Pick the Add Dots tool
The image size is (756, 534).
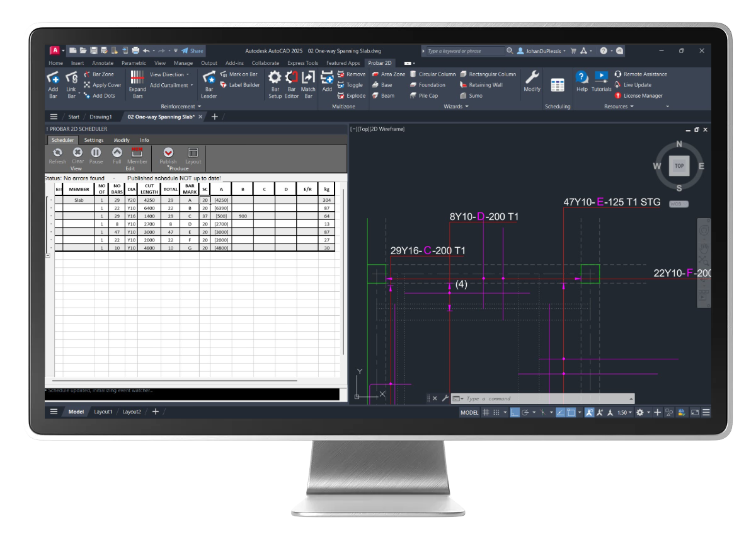(x=100, y=96)
